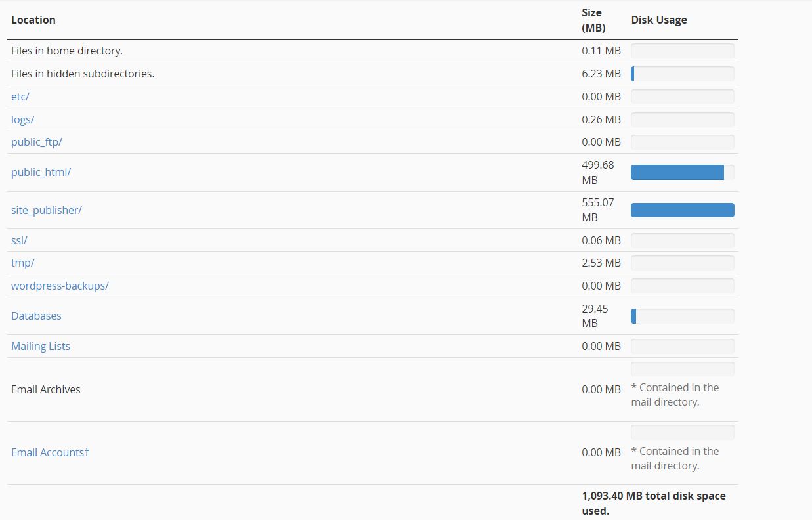Open the wordpress-backups/ folder link
The height and width of the screenshot is (520, 812).
[x=60, y=286]
